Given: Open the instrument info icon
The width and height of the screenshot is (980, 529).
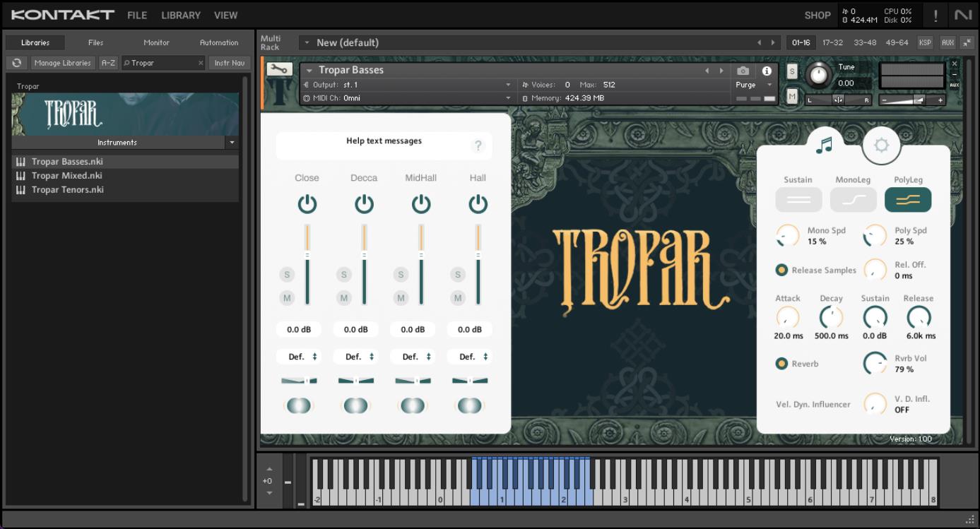Looking at the screenshot, I should 766,71.
